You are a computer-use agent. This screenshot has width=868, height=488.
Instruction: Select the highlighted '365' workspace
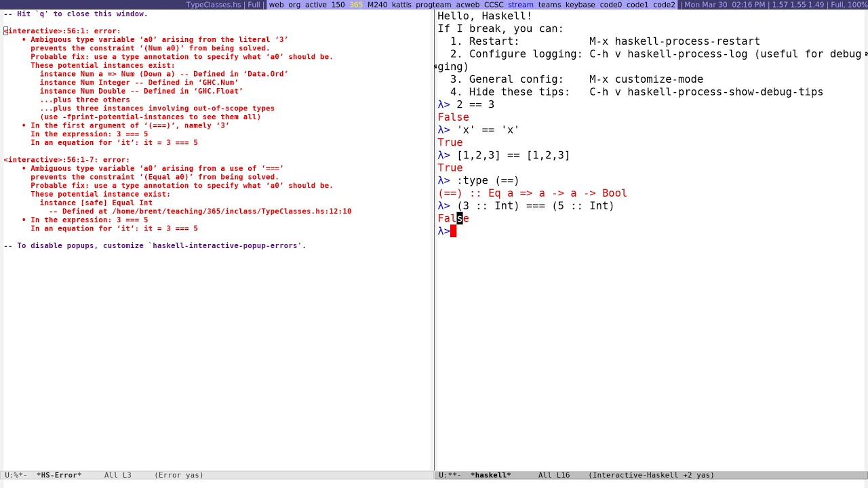[356, 5]
